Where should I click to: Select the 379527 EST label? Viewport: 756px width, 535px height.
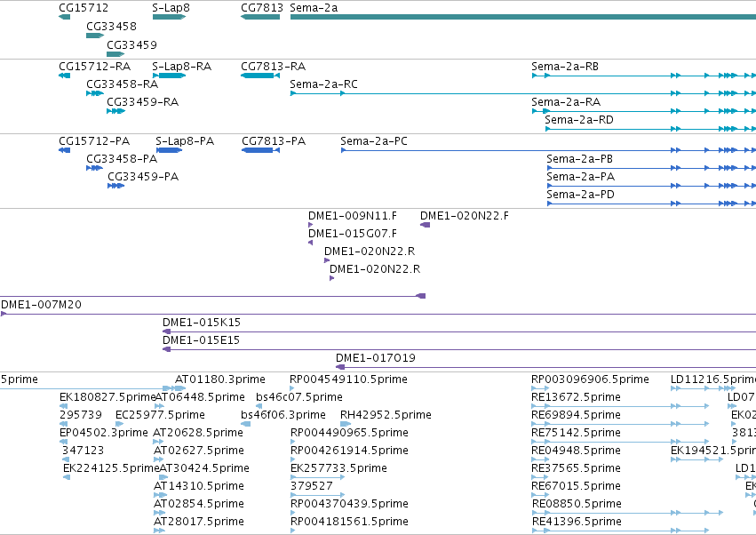(312, 486)
